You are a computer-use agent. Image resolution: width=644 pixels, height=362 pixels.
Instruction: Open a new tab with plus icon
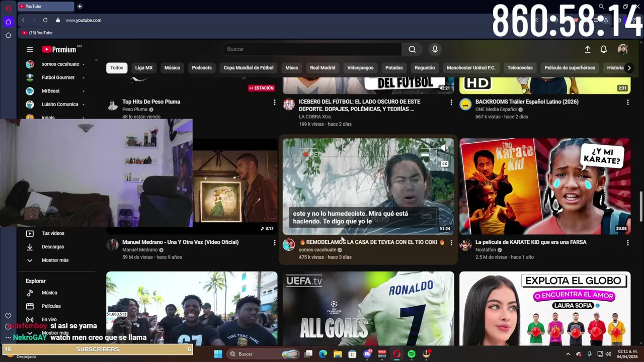click(x=79, y=6)
